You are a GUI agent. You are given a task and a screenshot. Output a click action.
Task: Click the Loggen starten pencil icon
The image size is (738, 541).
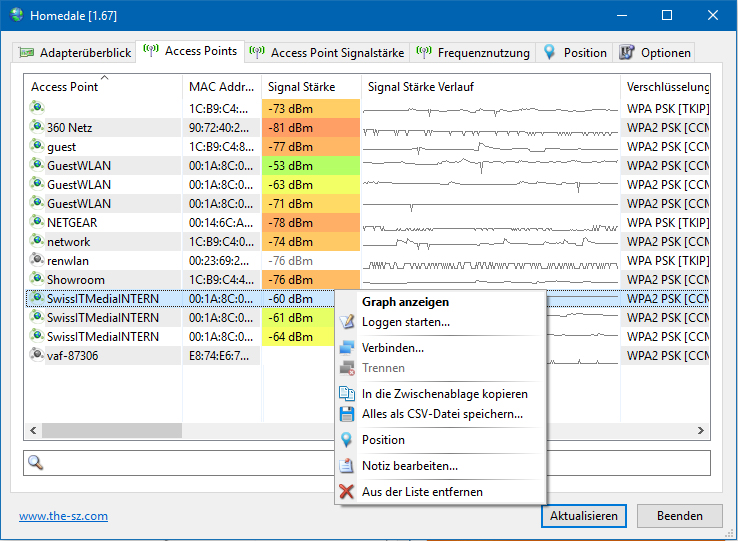(x=347, y=322)
